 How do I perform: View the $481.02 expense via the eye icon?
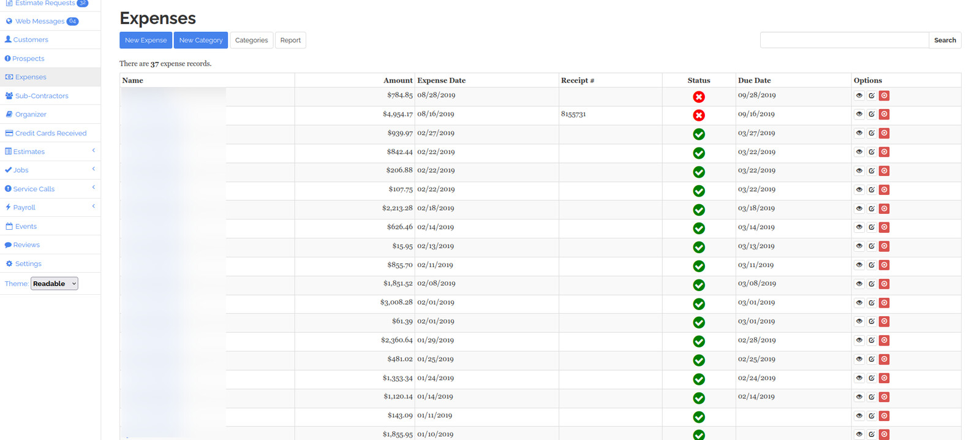click(859, 360)
